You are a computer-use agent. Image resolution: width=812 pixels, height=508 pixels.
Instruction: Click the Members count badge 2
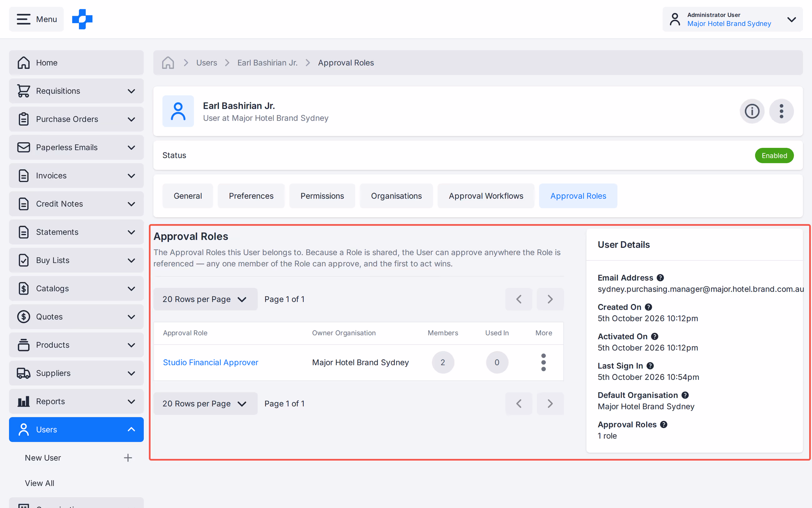click(x=443, y=363)
